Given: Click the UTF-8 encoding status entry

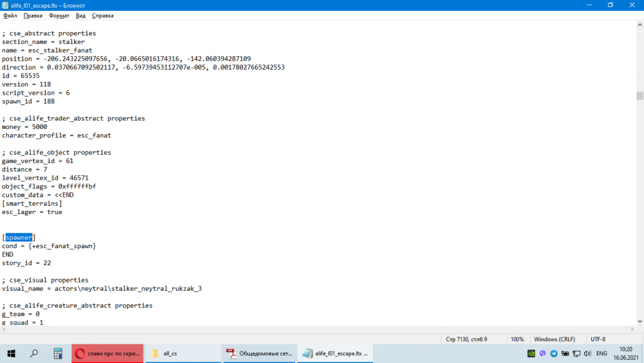Looking at the screenshot, I should click(x=598, y=340).
